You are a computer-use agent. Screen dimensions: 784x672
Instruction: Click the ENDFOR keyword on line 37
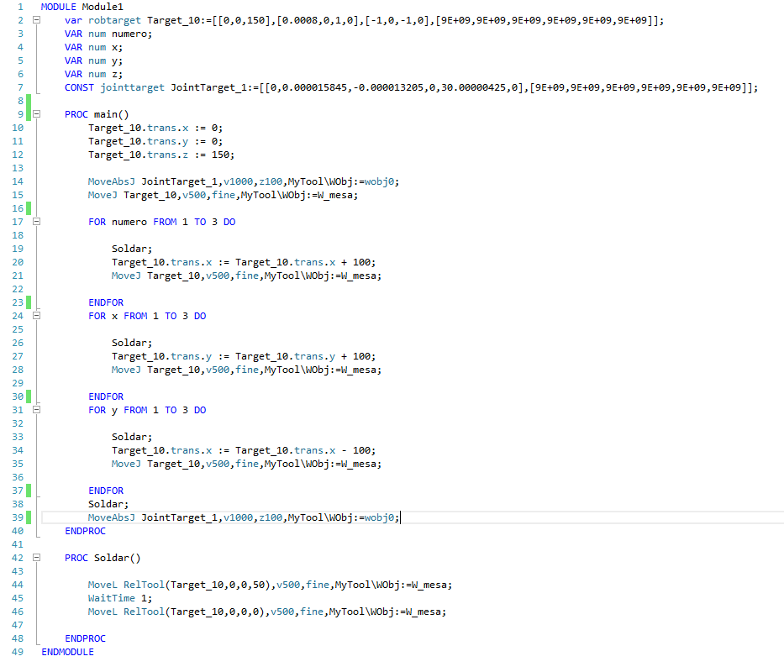pyautogui.click(x=106, y=491)
